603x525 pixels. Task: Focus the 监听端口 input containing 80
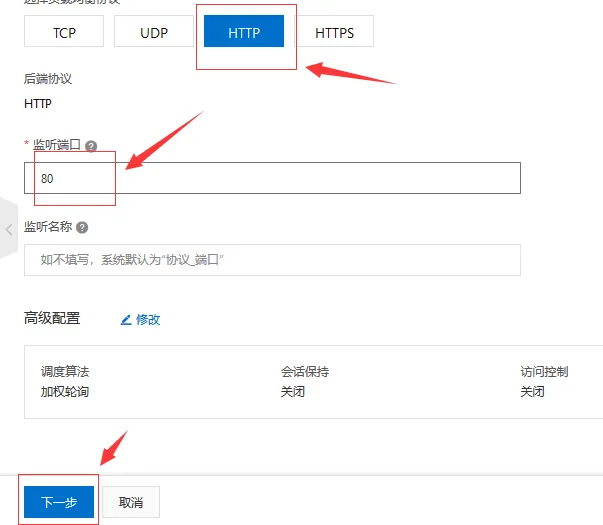coord(272,178)
